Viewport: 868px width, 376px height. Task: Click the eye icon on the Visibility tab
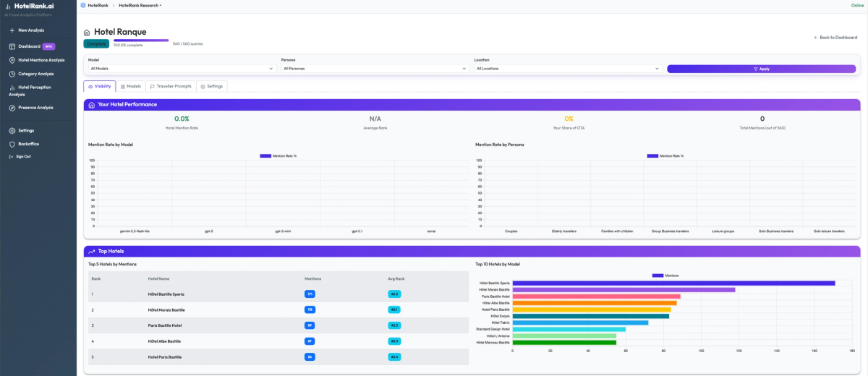coord(90,86)
